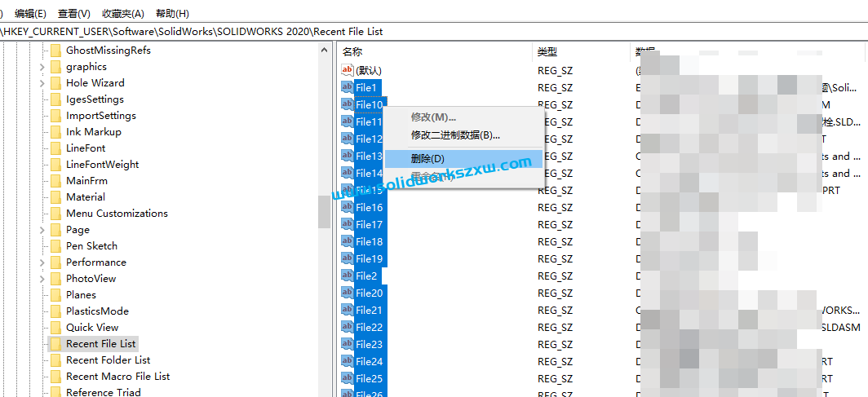The width and height of the screenshot is (868, 397).
Task: Click the (默认) string value icon
Action: click(x=347, y=70)
